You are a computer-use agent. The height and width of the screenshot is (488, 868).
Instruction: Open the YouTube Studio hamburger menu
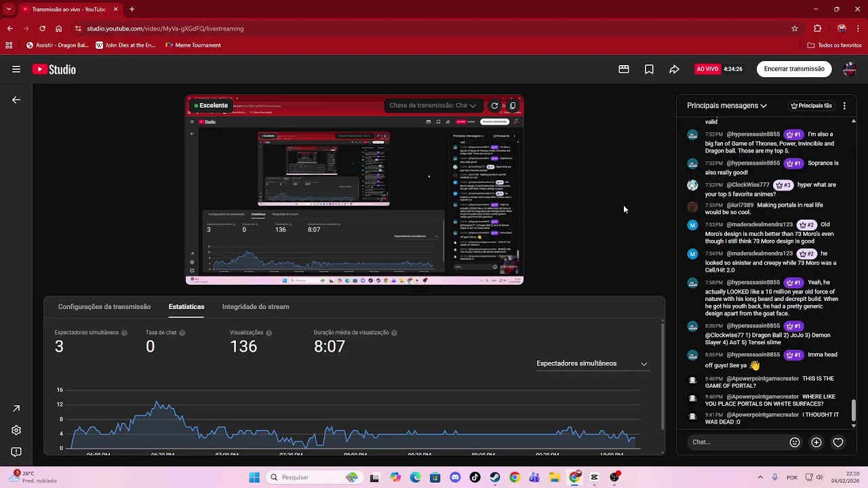pos(16,69)
